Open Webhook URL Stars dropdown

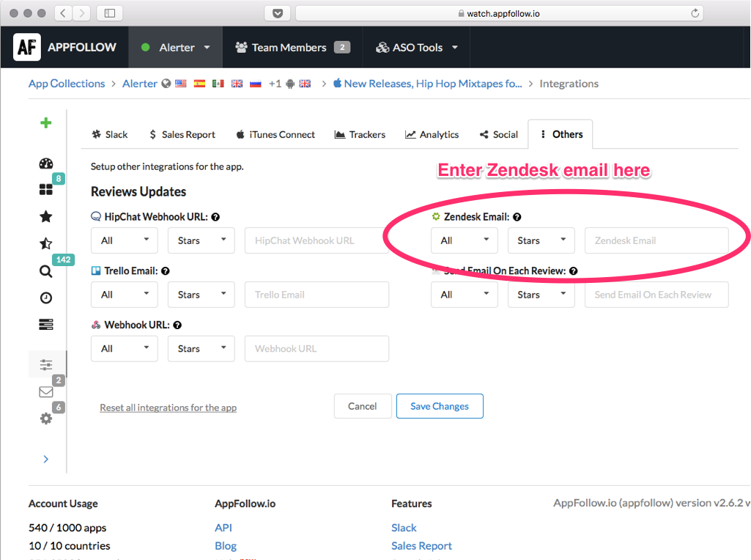(201, 349)
